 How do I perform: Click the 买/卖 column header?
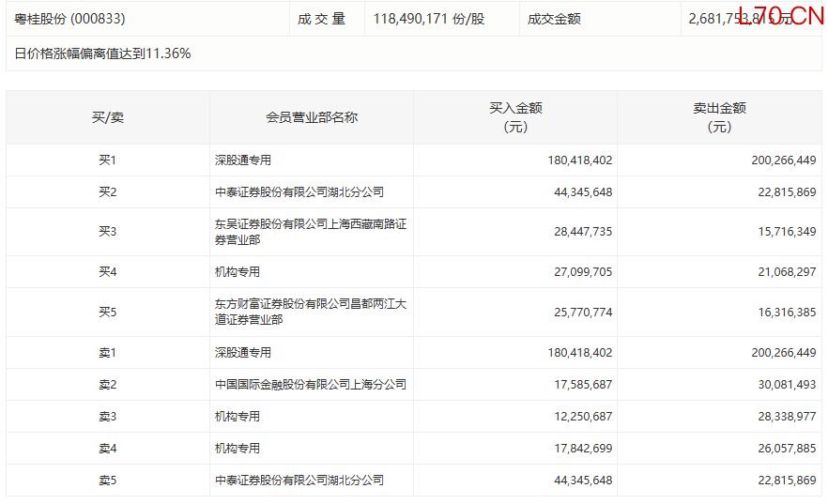click(x=107, y=117)
